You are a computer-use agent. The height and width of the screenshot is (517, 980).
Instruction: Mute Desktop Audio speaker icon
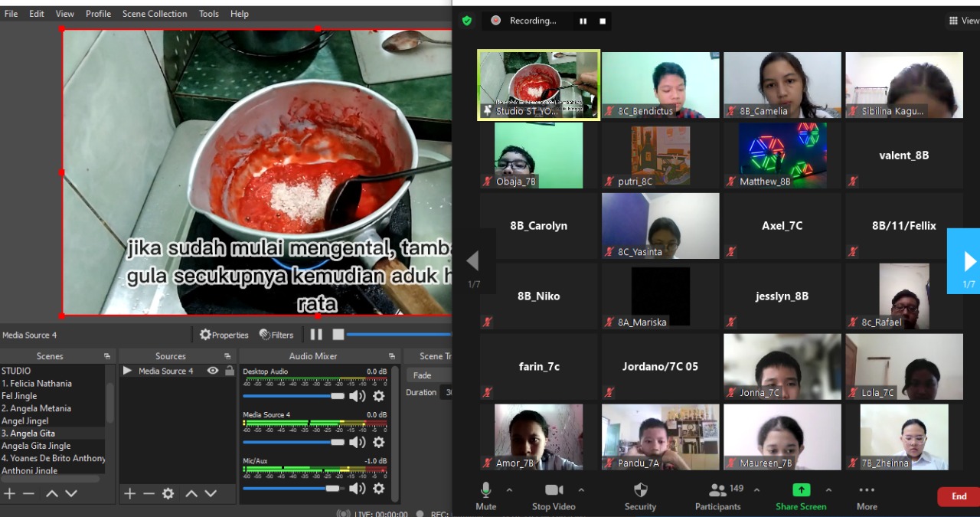(x=357, y=396)
